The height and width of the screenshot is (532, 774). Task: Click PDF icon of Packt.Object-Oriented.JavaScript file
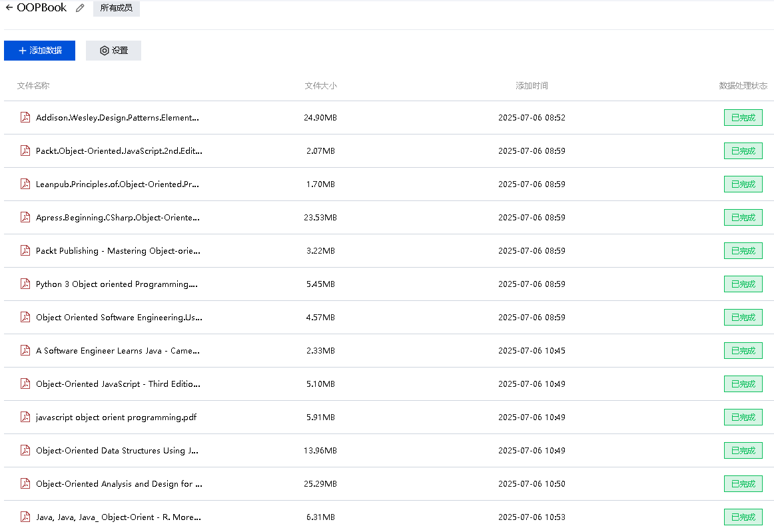(25, 151)
